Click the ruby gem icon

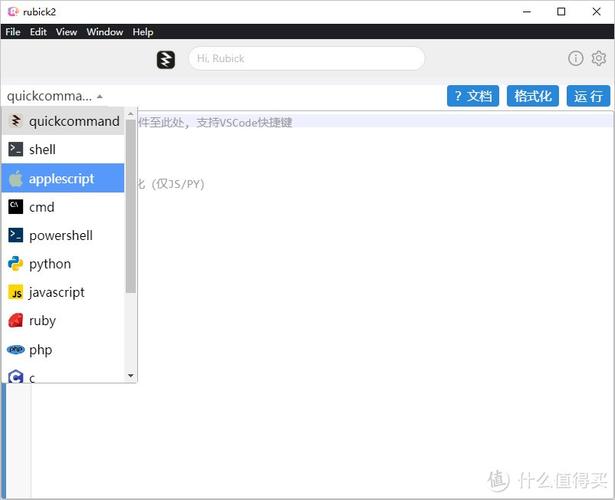(16, 320)
